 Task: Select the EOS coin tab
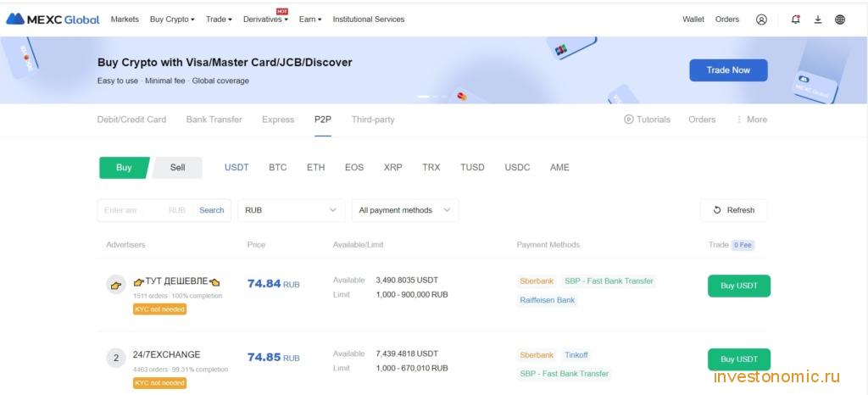354,168
